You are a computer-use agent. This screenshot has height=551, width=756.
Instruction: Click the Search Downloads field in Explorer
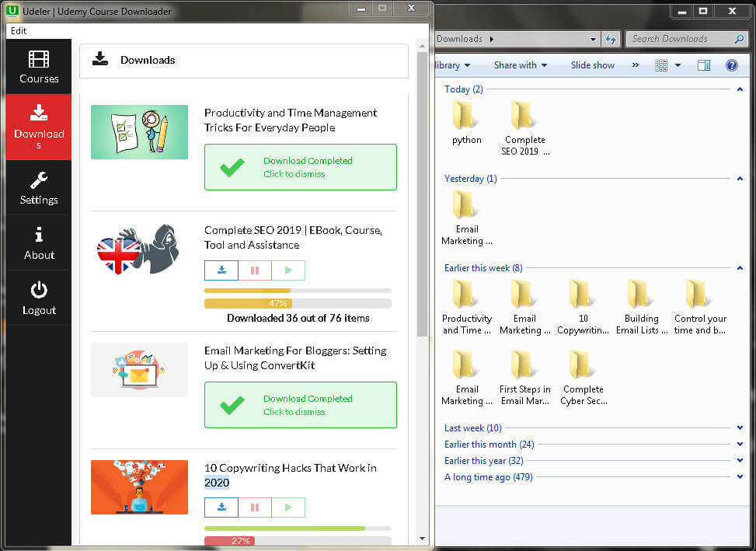pos(681,39)
